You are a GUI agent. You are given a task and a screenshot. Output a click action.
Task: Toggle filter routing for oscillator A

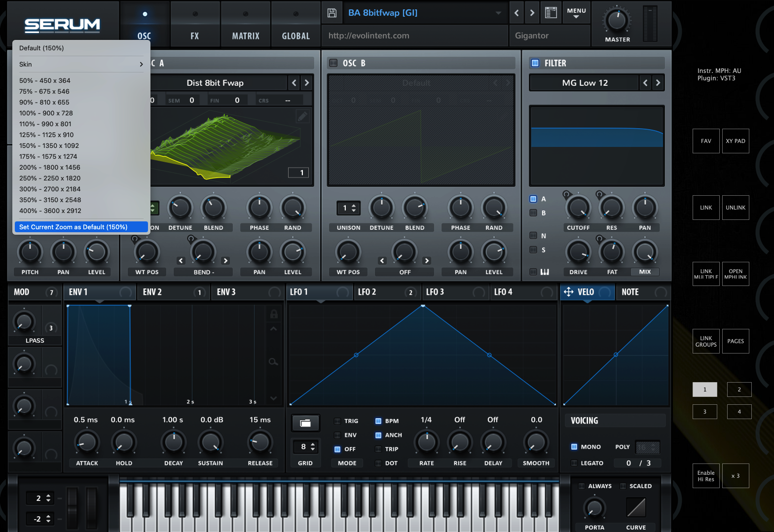pos(533,199)
